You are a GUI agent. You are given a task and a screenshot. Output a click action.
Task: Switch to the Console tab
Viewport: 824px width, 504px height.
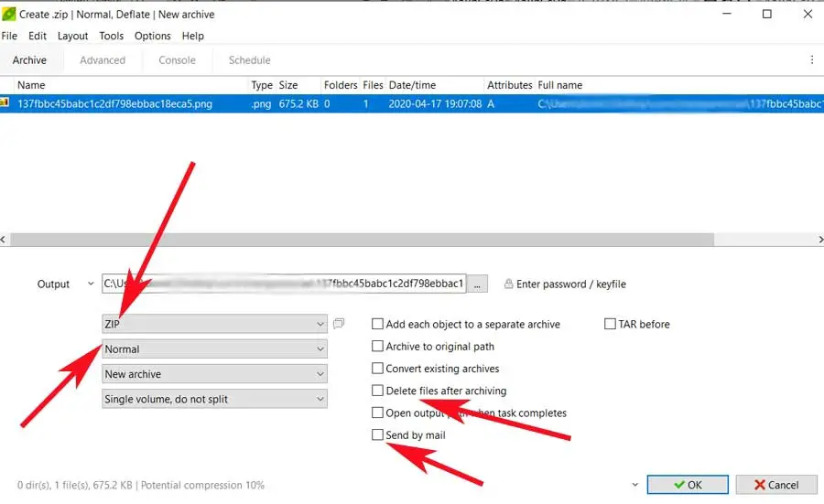tap(177, 59)
